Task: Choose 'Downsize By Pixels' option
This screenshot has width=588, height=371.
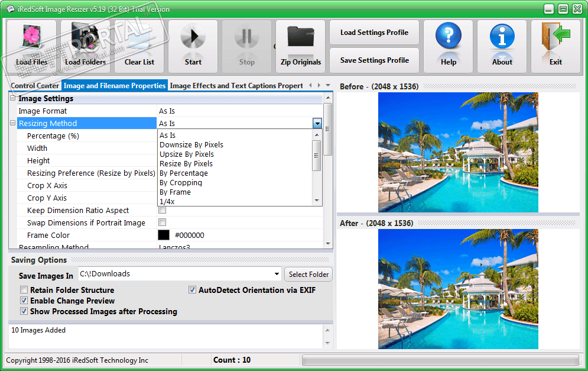Action: click(235, 144)
